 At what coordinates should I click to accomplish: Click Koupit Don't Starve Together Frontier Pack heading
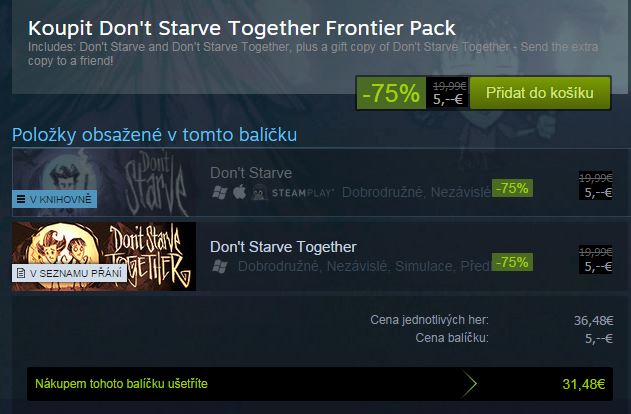point(241,28)
